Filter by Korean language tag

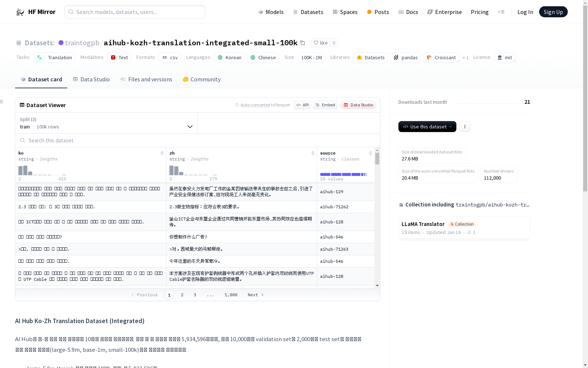[x=230, y=57]
